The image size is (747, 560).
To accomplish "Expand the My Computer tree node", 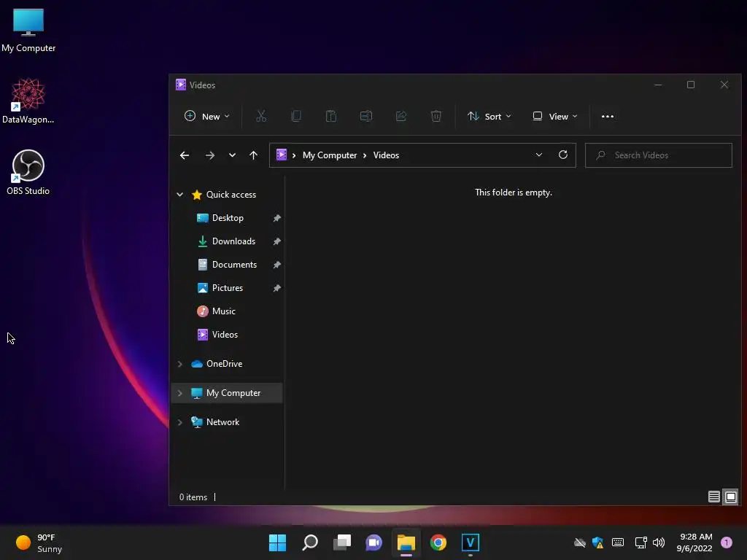I will 180,393.
